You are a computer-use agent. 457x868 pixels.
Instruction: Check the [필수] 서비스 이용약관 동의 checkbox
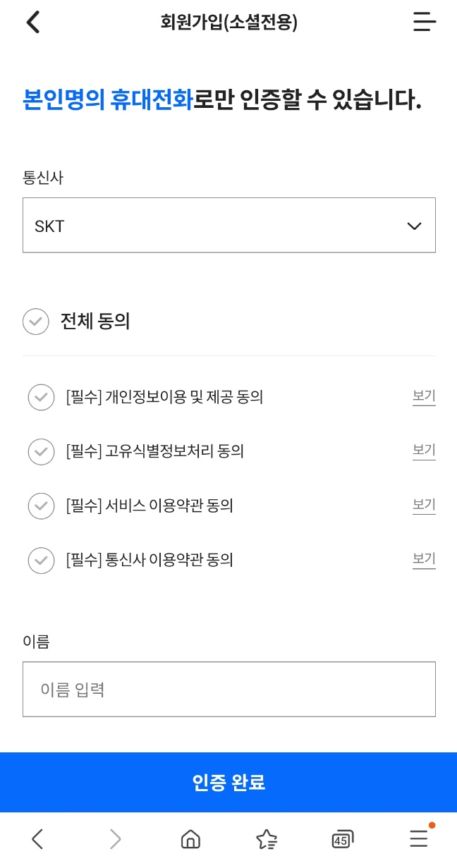tap(41, 506)
